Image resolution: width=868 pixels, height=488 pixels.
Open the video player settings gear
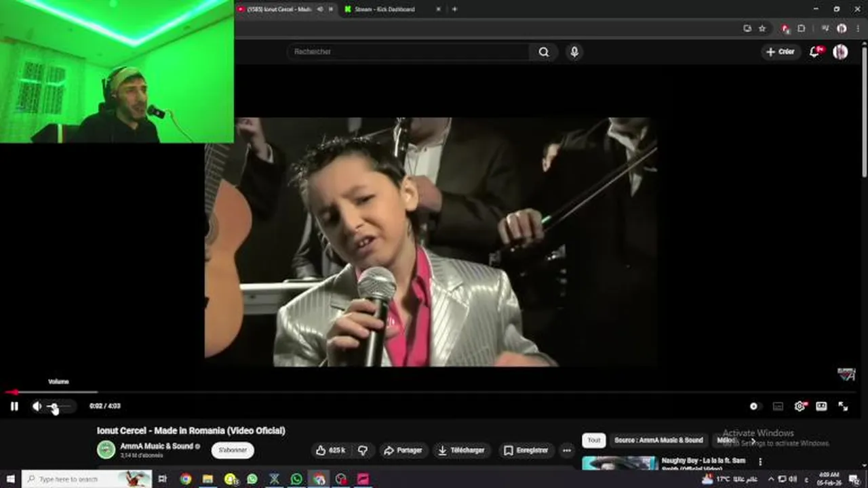[800, 406]
